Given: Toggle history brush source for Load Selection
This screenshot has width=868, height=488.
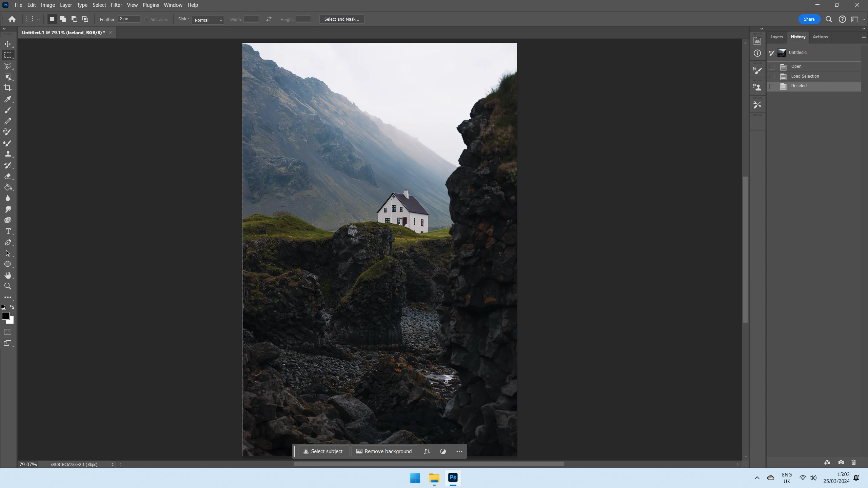Looking at the screenshot, I should point(772,77).
